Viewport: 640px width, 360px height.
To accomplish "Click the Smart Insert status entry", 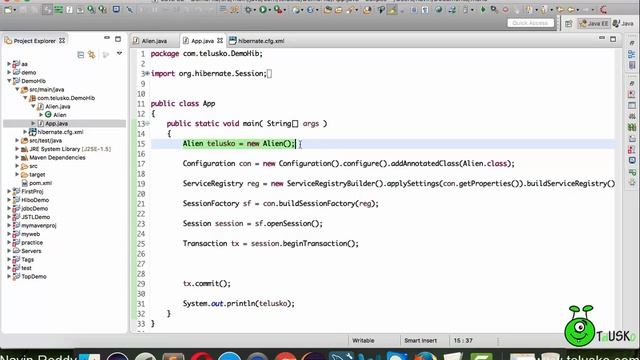I will click(420, 340).
